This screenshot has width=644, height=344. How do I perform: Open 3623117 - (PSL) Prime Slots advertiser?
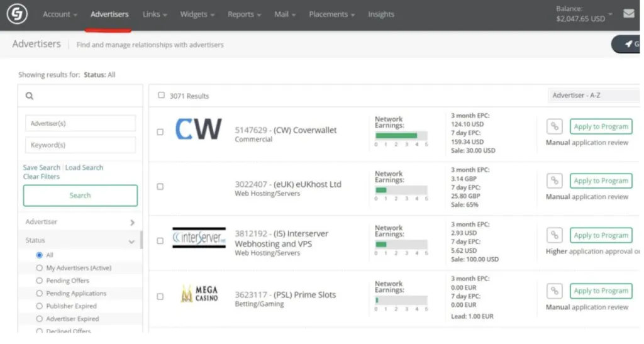pos(285,295)
